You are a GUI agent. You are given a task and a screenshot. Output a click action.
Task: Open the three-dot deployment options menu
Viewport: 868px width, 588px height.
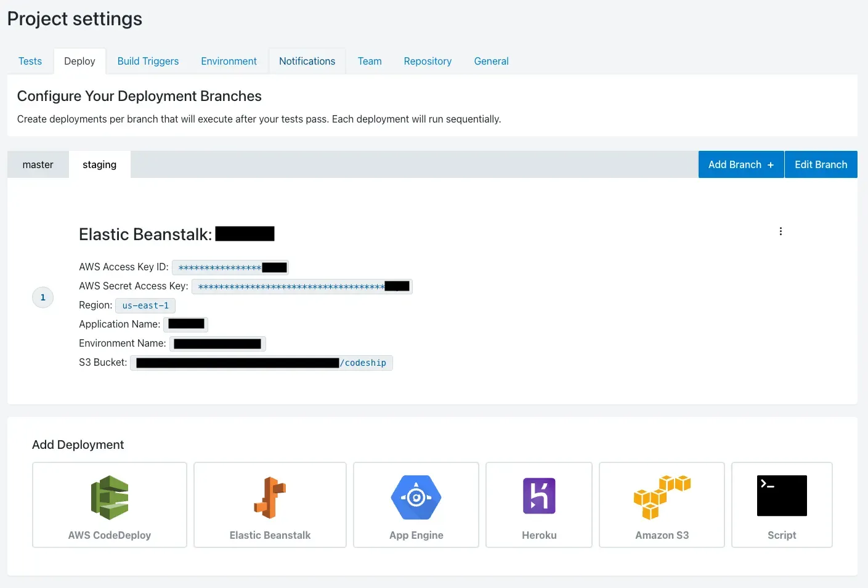click(781, 232)
